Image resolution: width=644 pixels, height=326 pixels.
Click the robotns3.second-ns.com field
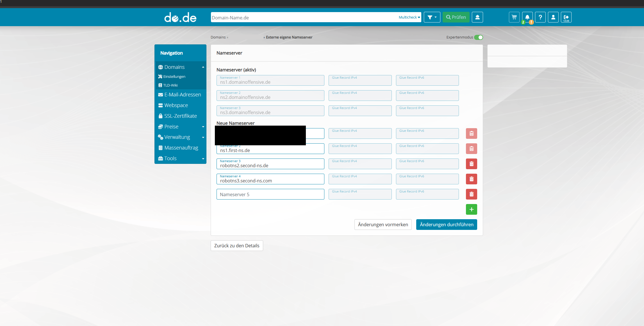point(270,179)
